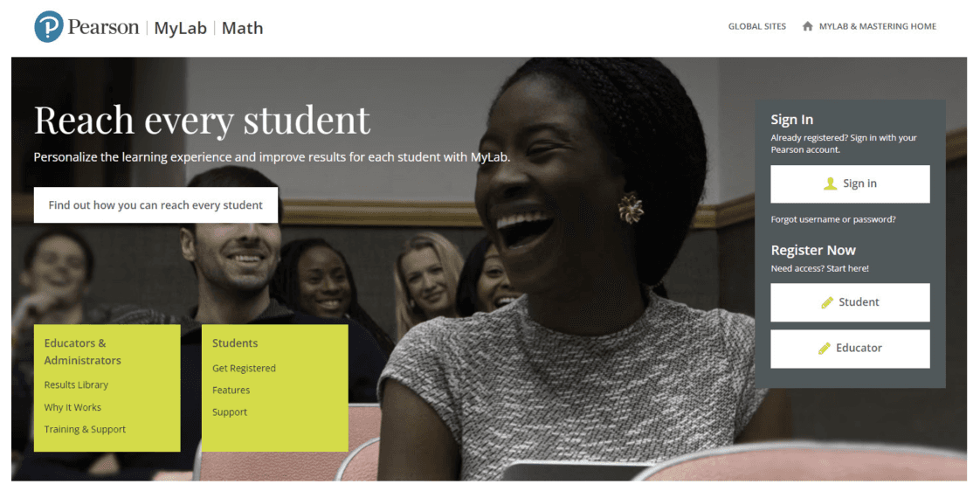The width and height of the screenshot is (980, 498).
Task: Open the Features link under Students
Action: pyautogui.click(x=231, y=390)
